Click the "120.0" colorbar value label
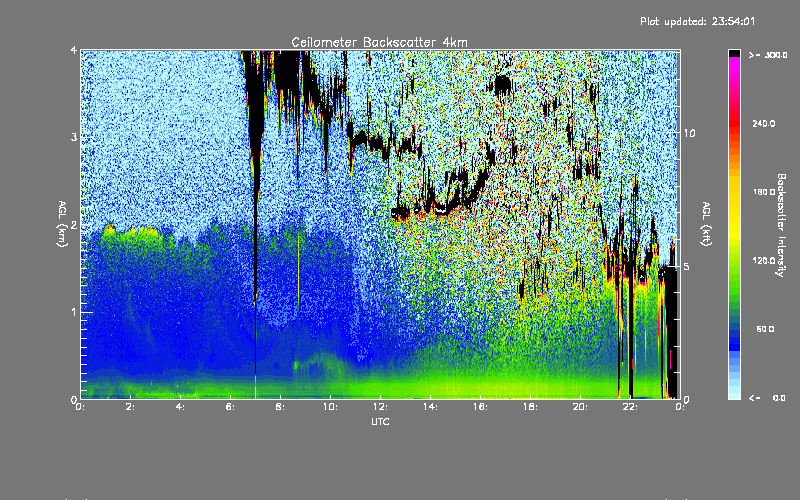The height and width of the screenshot is (500, 800). 764,260
